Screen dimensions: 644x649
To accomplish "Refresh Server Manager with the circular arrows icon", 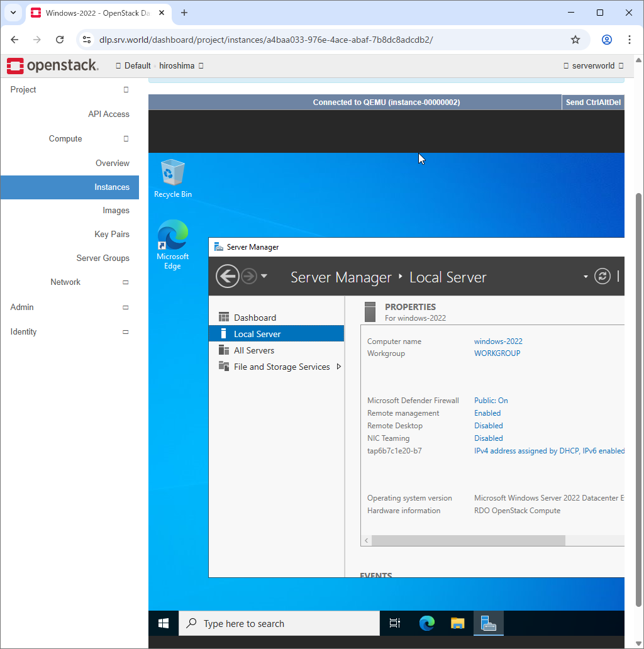I will [602, 276].
